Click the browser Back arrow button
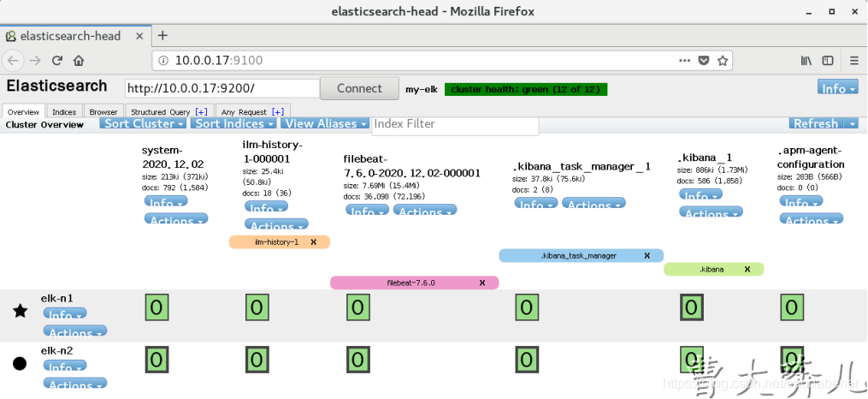868x399 pixels. (x=14, y=61)
